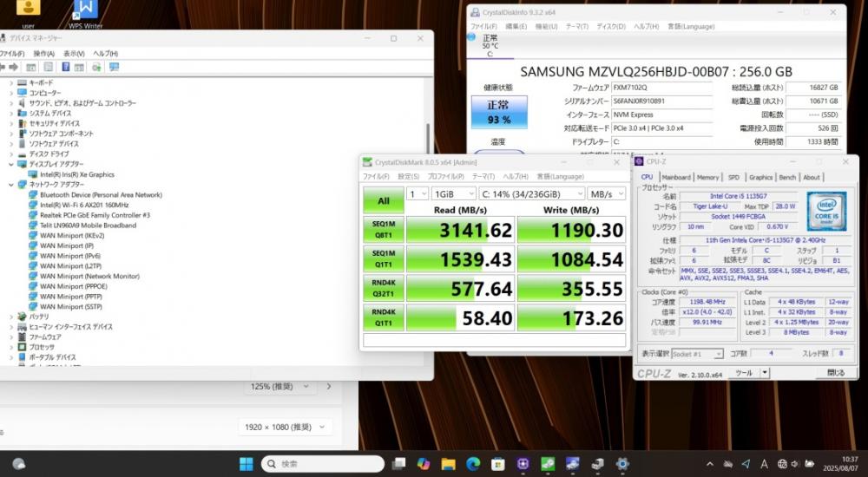868x477 pixels.
Task: Expand the バッテリ node in Device Manager
Action: (x=11, y=317)
